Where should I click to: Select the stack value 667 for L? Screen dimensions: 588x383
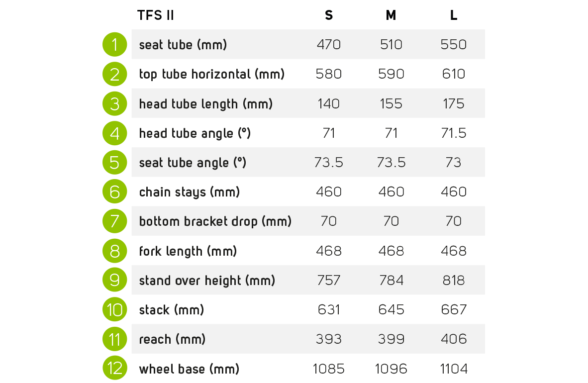[x=454, y=310]
